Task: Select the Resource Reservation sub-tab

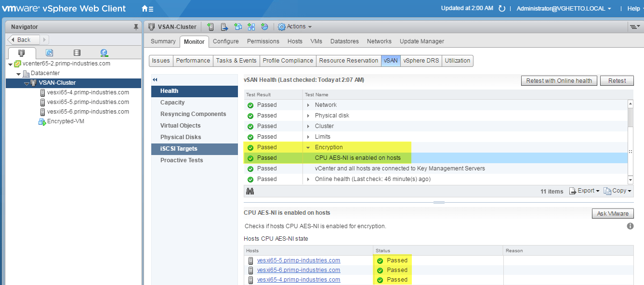Action: coord(349,61)
